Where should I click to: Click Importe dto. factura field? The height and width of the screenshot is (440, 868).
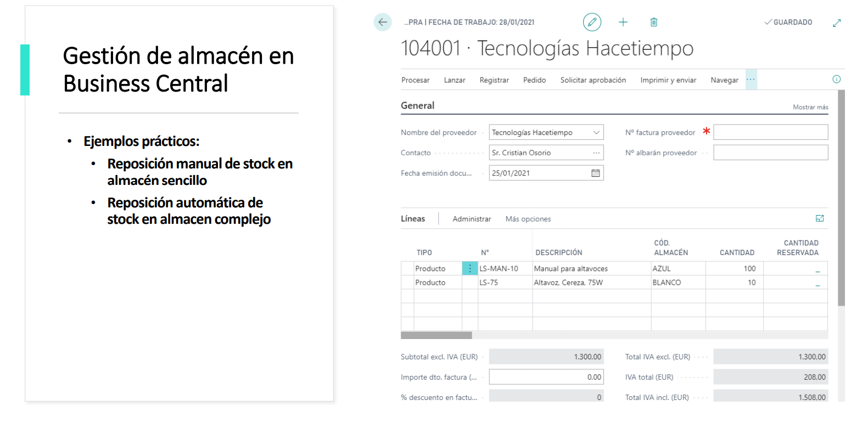(546, 377)
